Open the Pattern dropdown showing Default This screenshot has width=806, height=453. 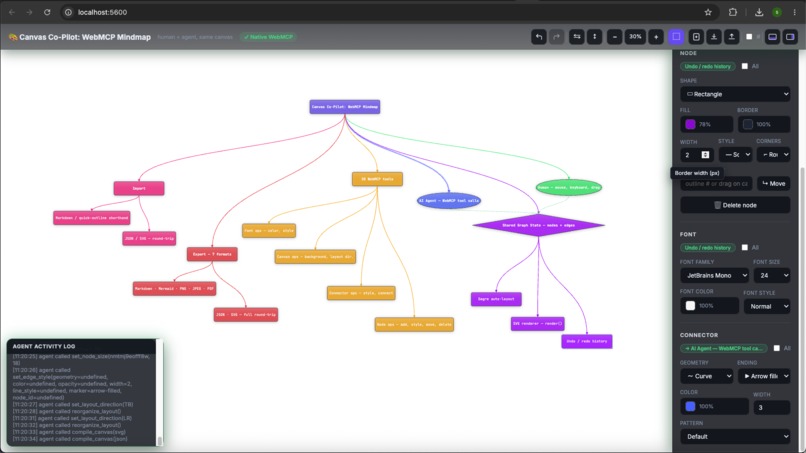tap(735, 437)
